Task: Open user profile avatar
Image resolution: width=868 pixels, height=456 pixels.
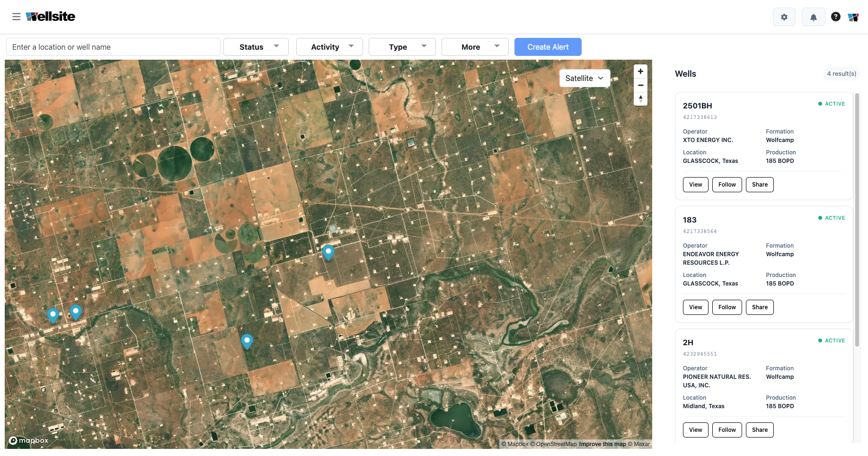Action: [x=853, y=17]
